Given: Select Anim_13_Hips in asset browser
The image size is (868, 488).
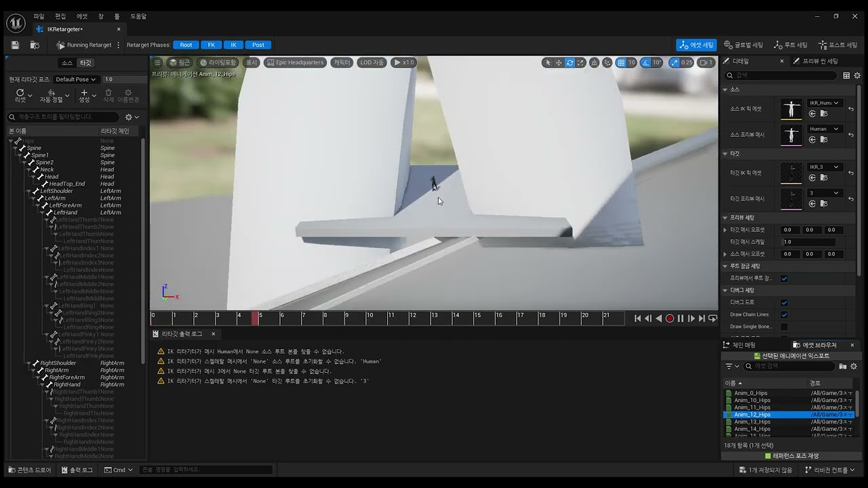Looking at the screenshot, I should pyautogui.click(x=752, y=422).
